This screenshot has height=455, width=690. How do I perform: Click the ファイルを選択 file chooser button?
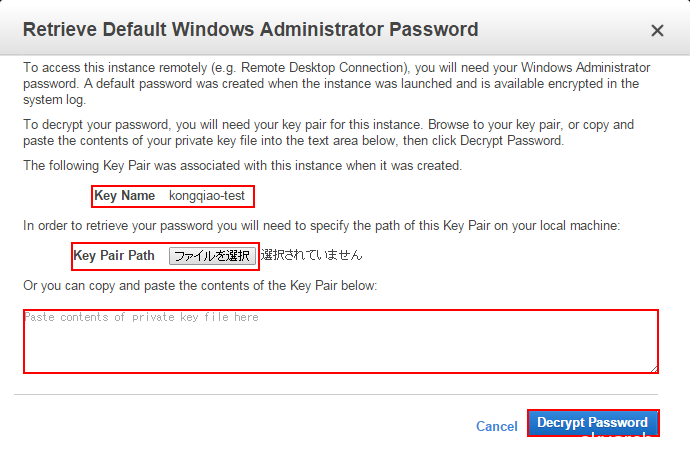[x=211, y=256]
